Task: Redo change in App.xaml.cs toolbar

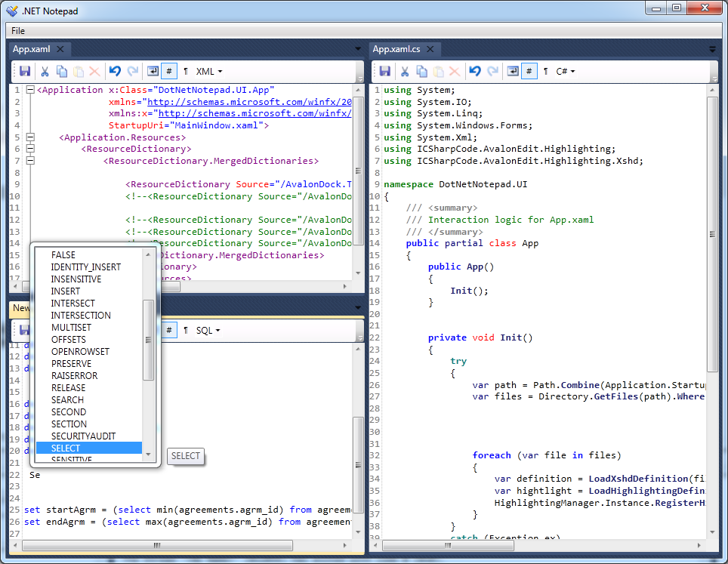Action: click(x=493, y=71)
